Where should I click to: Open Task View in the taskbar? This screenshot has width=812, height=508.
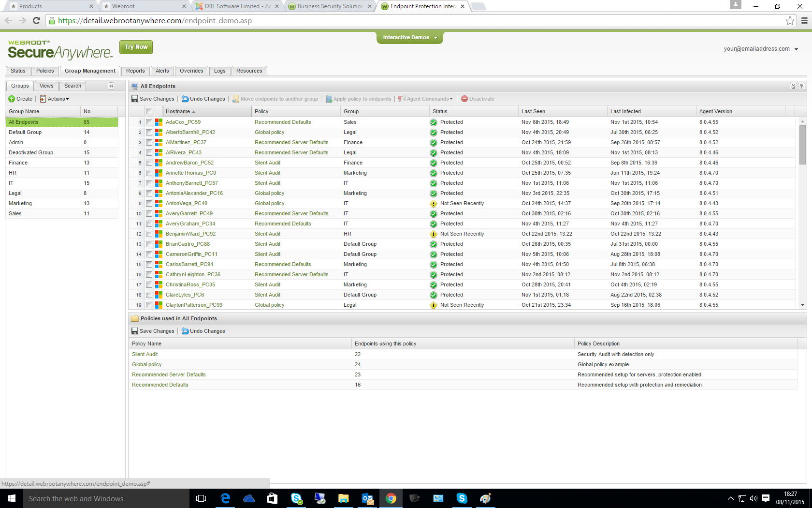[x=201, y=498]
